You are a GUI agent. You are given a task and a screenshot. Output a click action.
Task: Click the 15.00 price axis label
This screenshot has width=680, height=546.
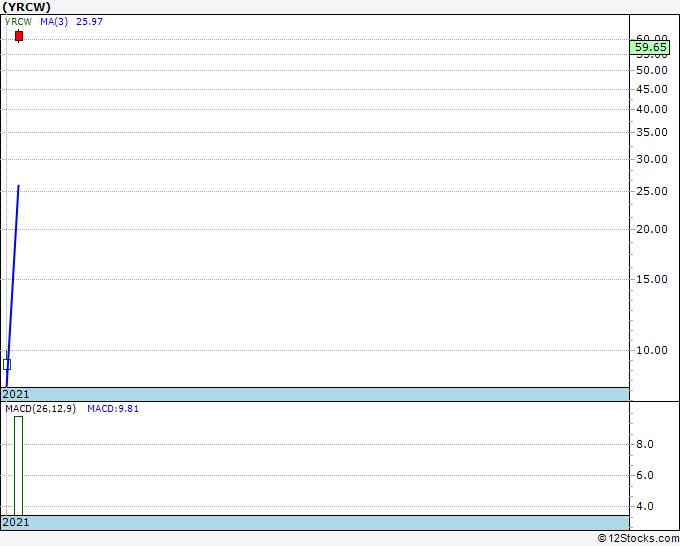(652, 279)
